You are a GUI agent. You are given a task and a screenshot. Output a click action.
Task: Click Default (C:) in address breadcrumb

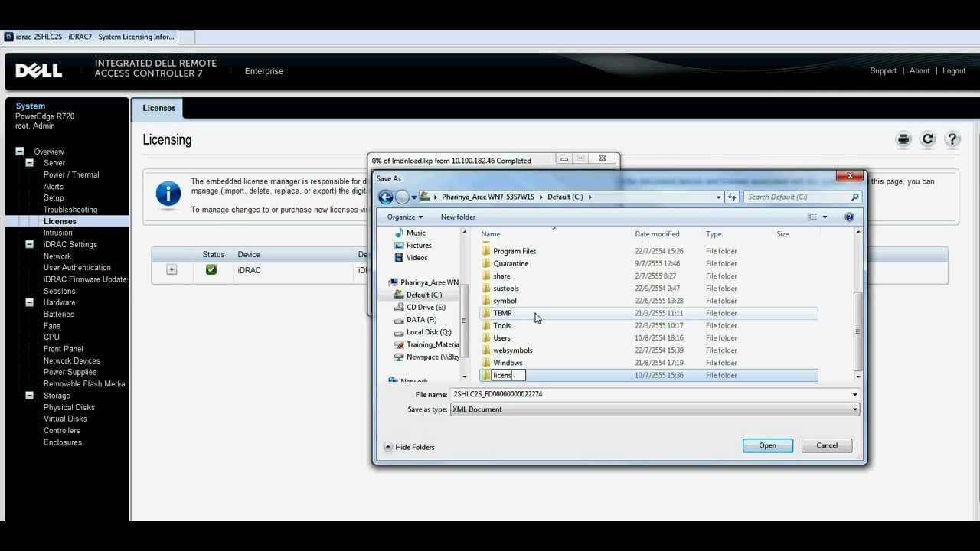coord(565,197)
